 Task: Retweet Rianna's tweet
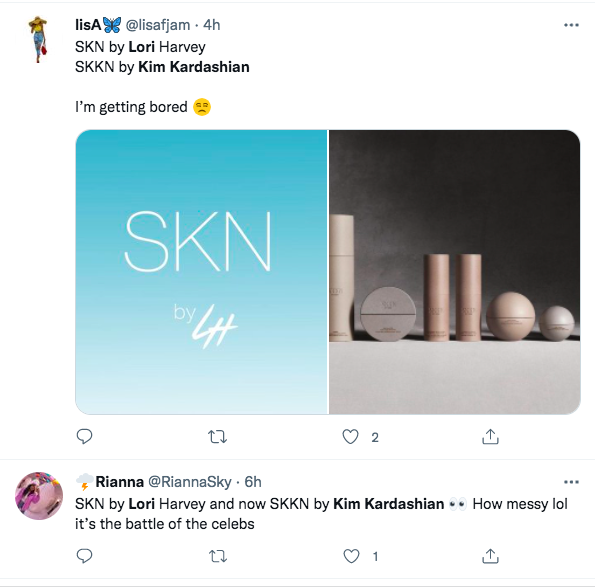[x=218, y=557]
